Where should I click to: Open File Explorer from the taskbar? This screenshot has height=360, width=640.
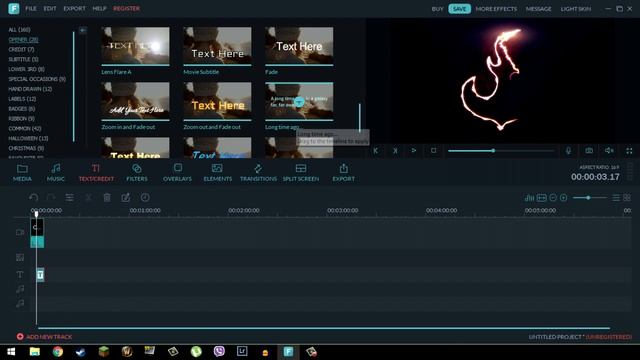coord(35,351)
